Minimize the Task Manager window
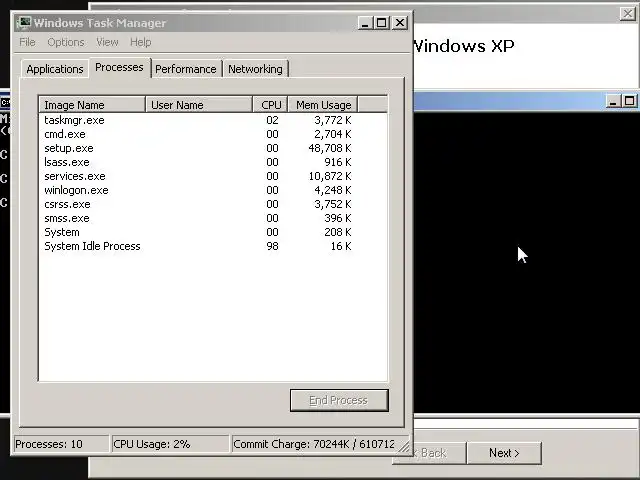Viewport: 640px width, 480px height. click(365, 23)
